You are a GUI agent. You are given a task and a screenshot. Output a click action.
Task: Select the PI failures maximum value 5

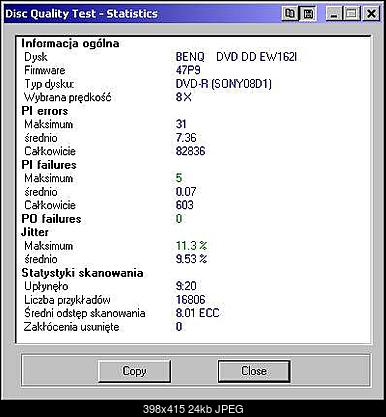click(x=179, y=178)
